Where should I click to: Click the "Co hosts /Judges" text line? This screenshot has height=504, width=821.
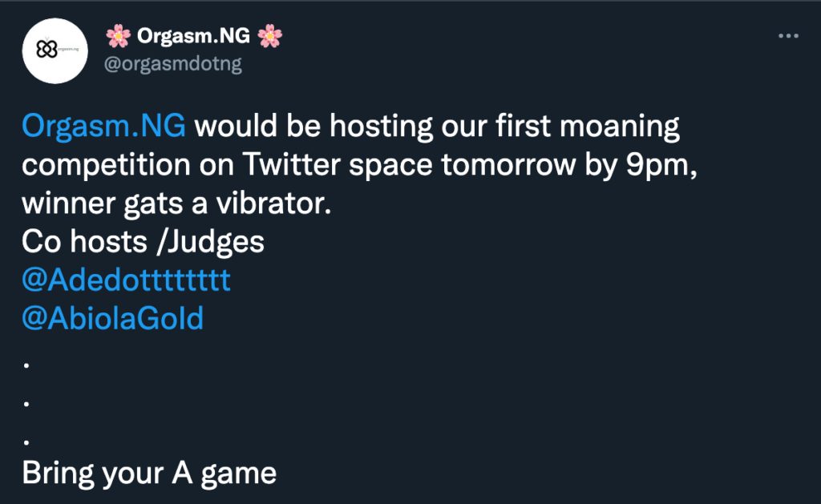click(143, 242)
